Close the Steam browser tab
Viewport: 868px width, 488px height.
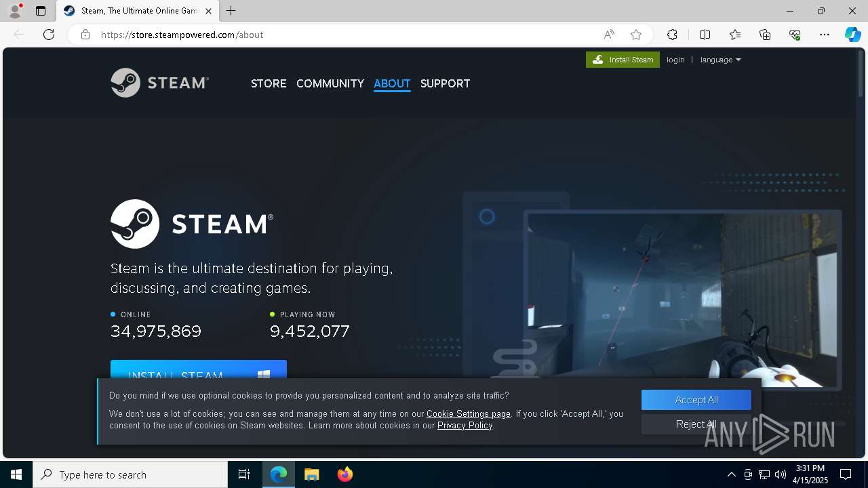pos(208,11)
